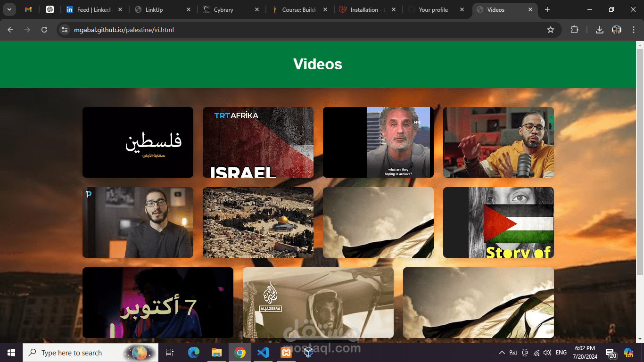Open the video of man in gray sweater
Screen dimensions: 644x362
(138, 222)
